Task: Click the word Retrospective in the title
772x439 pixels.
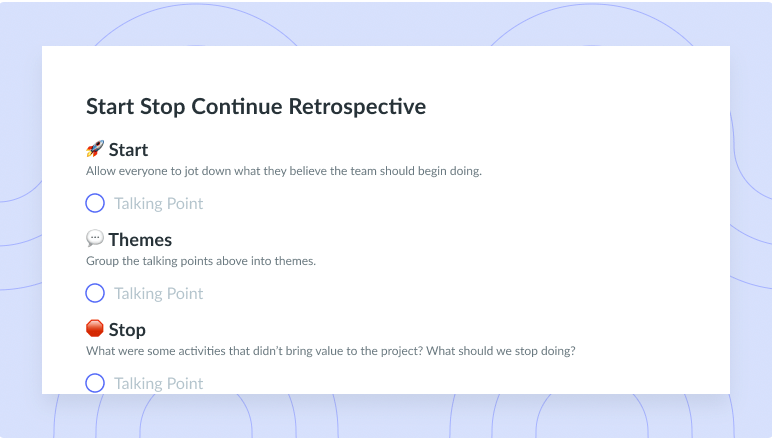Action: click(x=357, y=107)
